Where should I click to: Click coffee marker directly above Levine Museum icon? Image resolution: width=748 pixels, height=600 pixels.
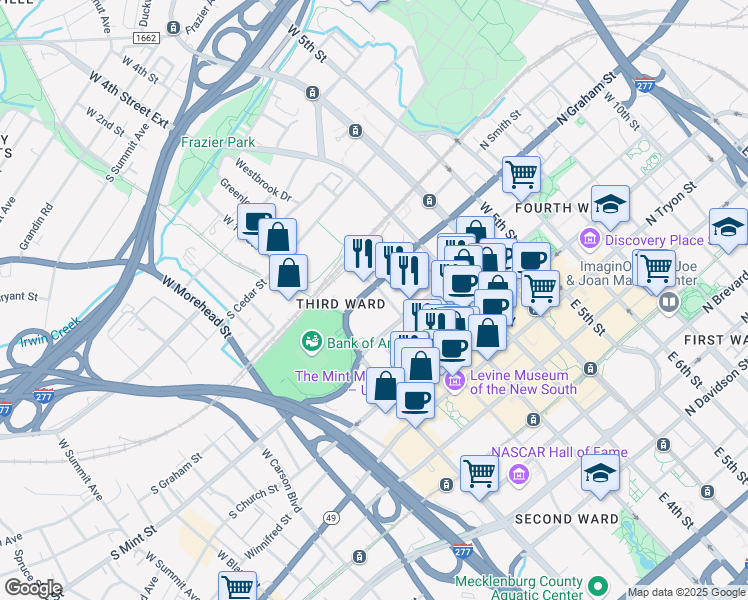point(452,349)
